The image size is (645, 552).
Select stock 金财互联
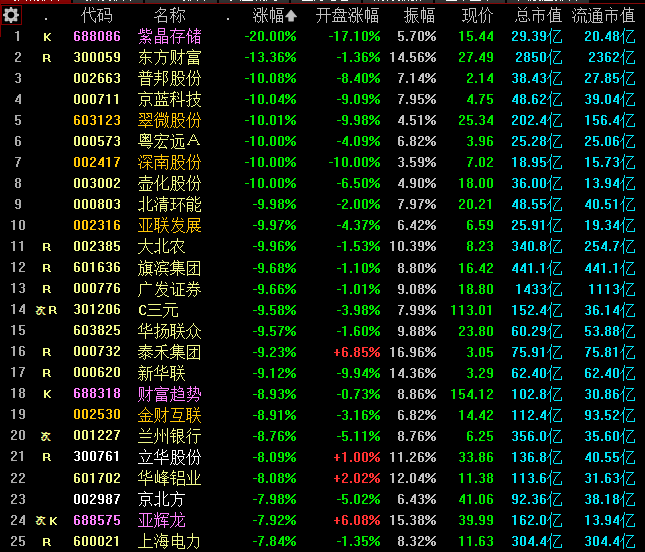coord(169,415)
